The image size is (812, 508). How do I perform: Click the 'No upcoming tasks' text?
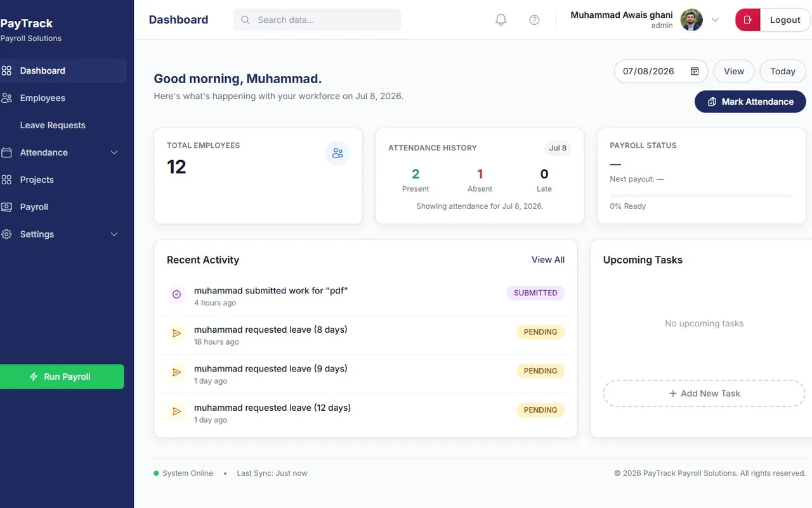704,323
